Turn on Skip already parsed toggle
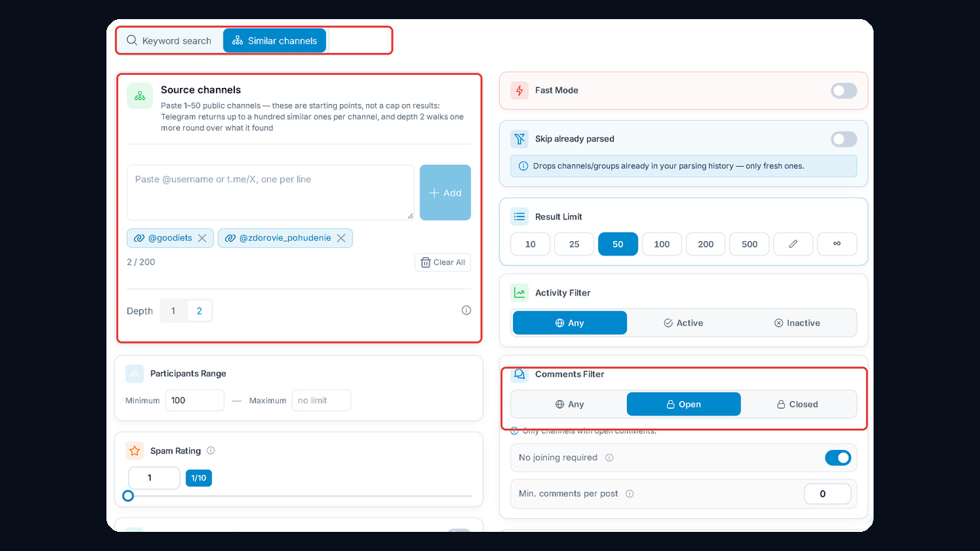Viewport: 980px width, 551px height. (x=844, y=139)
